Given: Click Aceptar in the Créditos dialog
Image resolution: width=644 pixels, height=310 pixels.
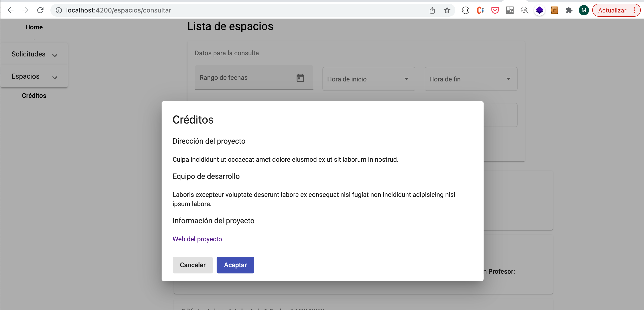Looking at the screenshot, I should click(235, 265).
